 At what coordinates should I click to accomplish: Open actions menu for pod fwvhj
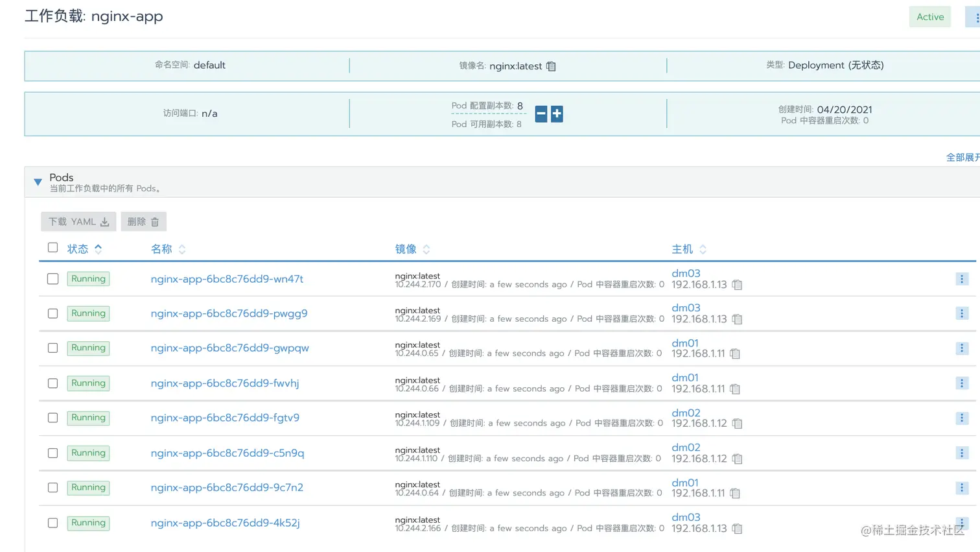click(962, 383)
